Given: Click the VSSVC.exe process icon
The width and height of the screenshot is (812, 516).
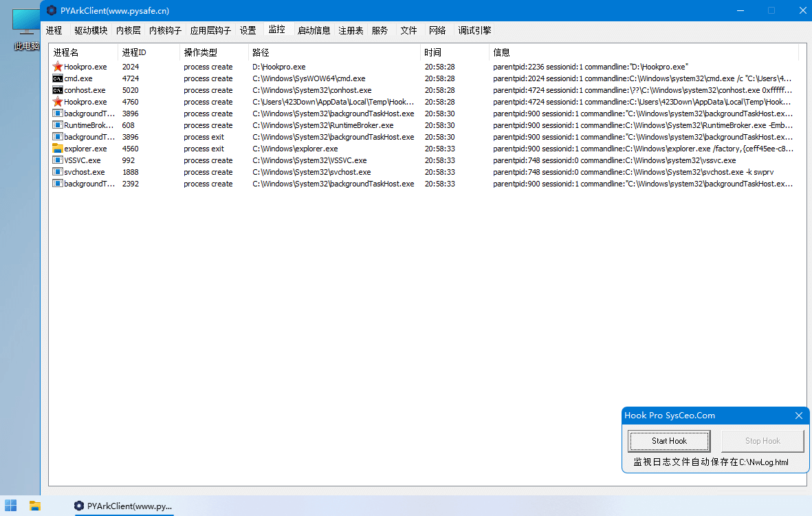Looking at the screenshot, I should 58,160.
